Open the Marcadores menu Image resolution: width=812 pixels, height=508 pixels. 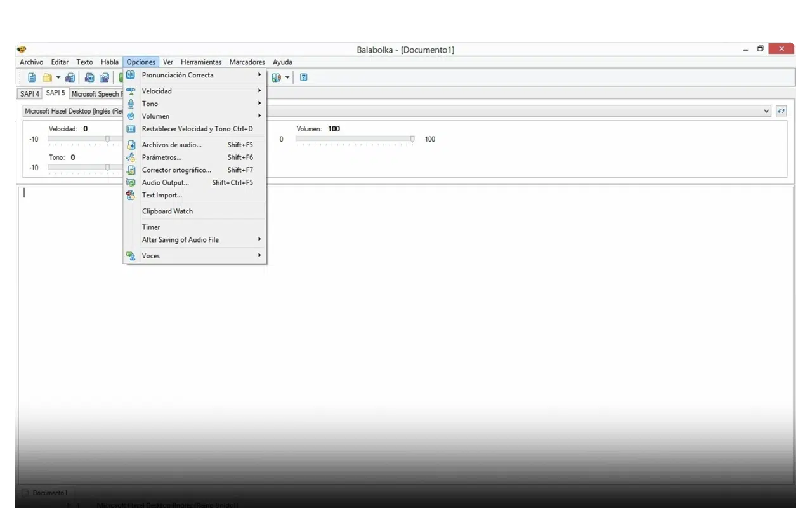coord(247,62)
